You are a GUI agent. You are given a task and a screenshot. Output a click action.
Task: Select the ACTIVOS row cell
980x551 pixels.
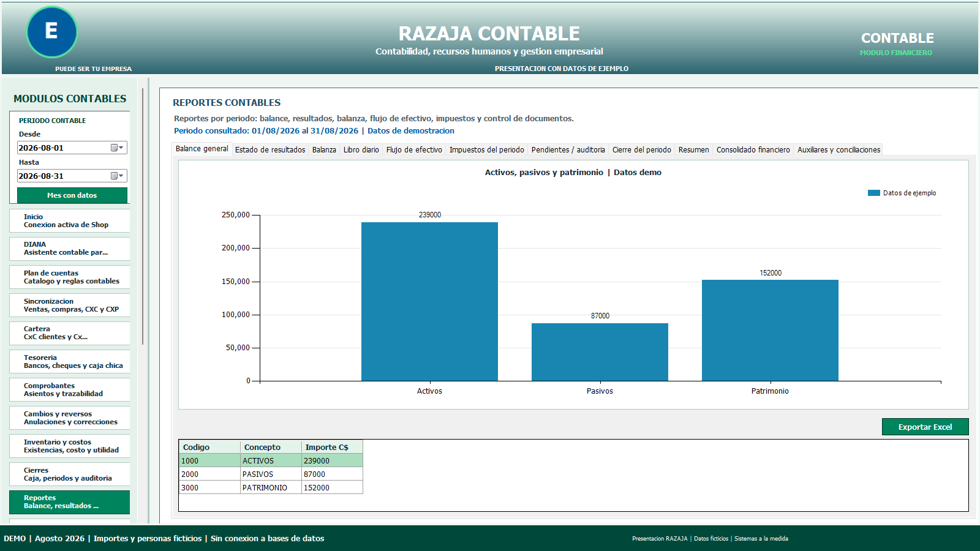(x=271, y=460)
